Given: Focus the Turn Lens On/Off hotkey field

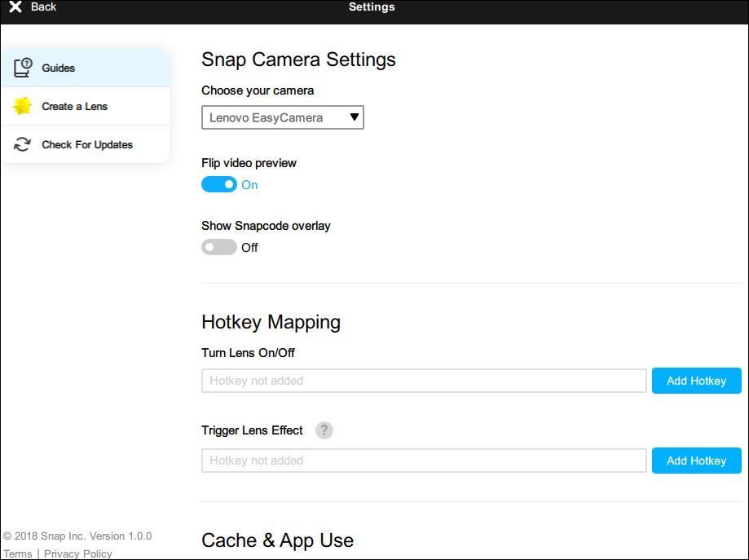Looking at the screenshot, I should pyautogui.click(x=424, y=381).
